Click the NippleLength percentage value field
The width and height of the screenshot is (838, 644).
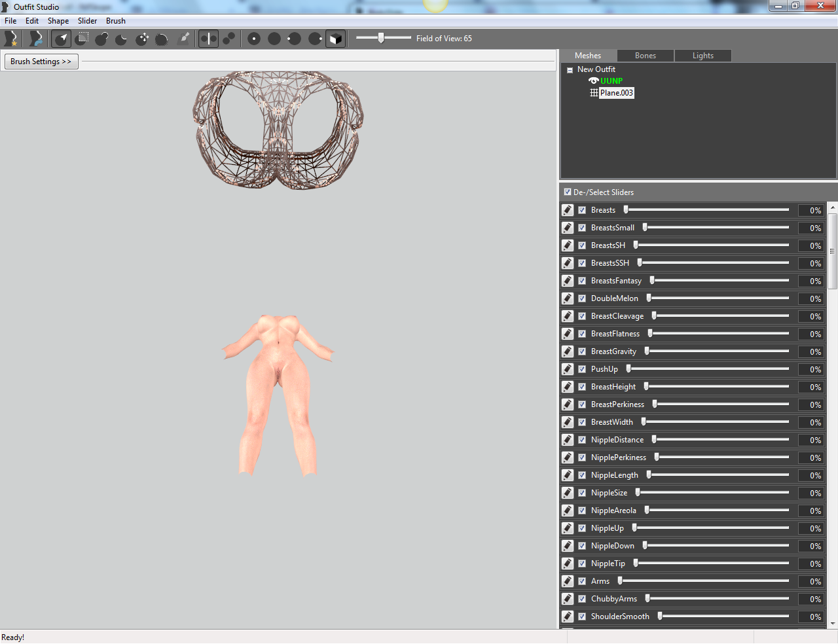[x=811, y=475]
